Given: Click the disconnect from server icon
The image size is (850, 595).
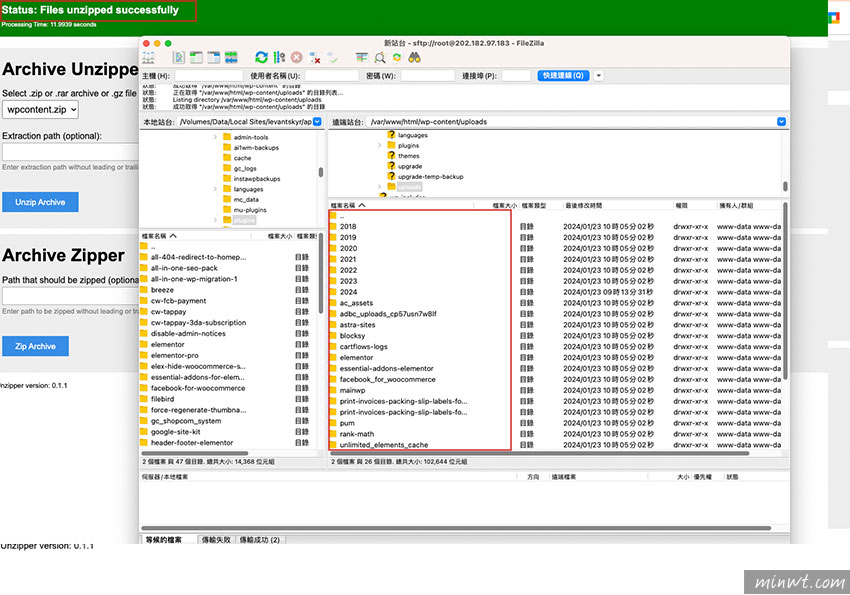Looking at the screenshot, I should coord(315,58).
